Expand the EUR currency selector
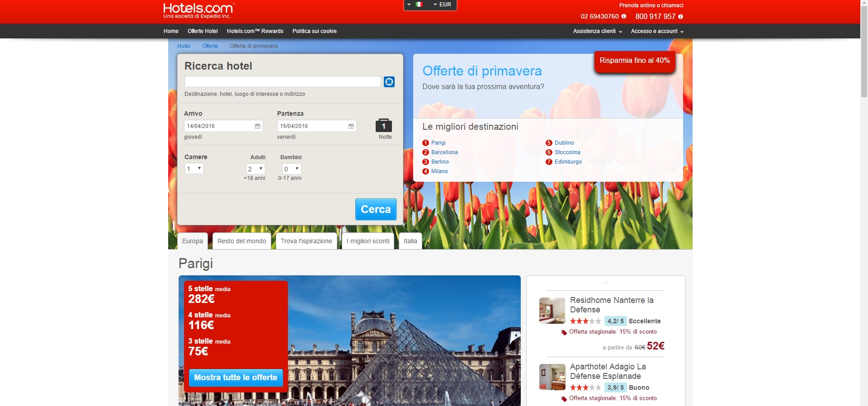This screenshot has width=868, height=406. coord(442,5)
